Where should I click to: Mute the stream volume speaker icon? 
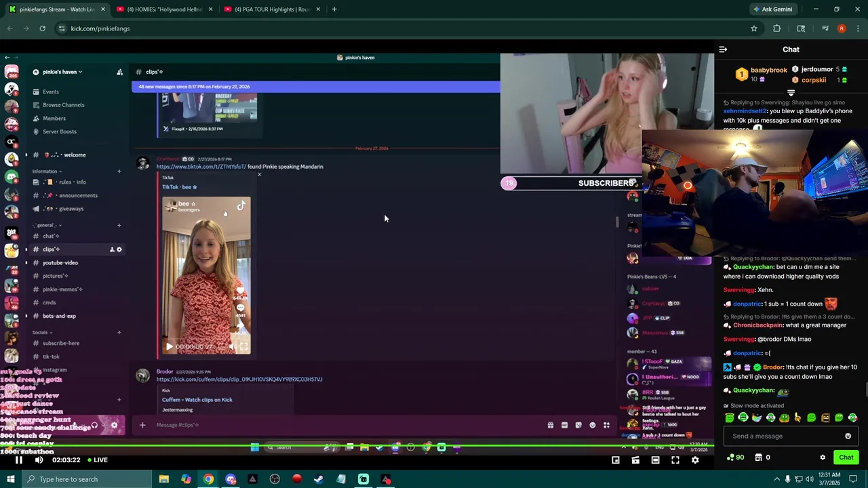pos(39,460)
